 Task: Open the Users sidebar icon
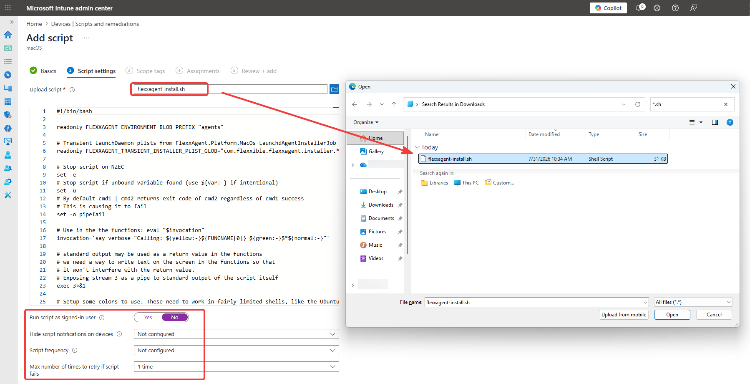(8, 155)
